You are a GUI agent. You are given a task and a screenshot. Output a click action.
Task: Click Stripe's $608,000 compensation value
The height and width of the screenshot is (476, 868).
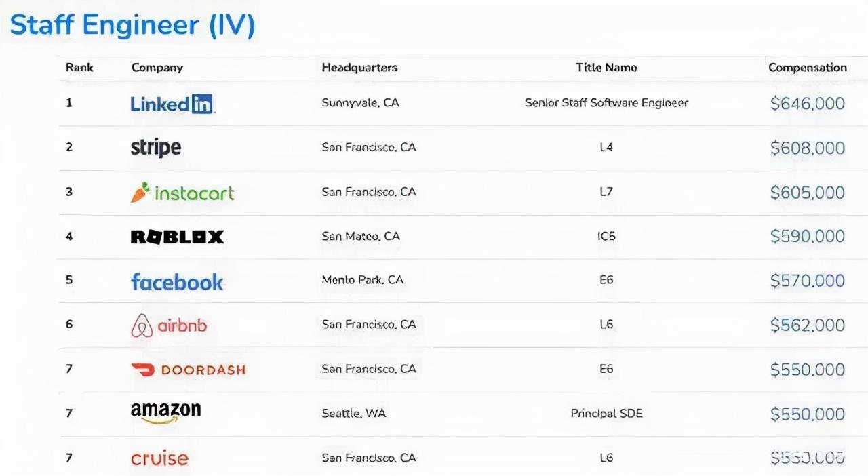click(x=807, y=148)
